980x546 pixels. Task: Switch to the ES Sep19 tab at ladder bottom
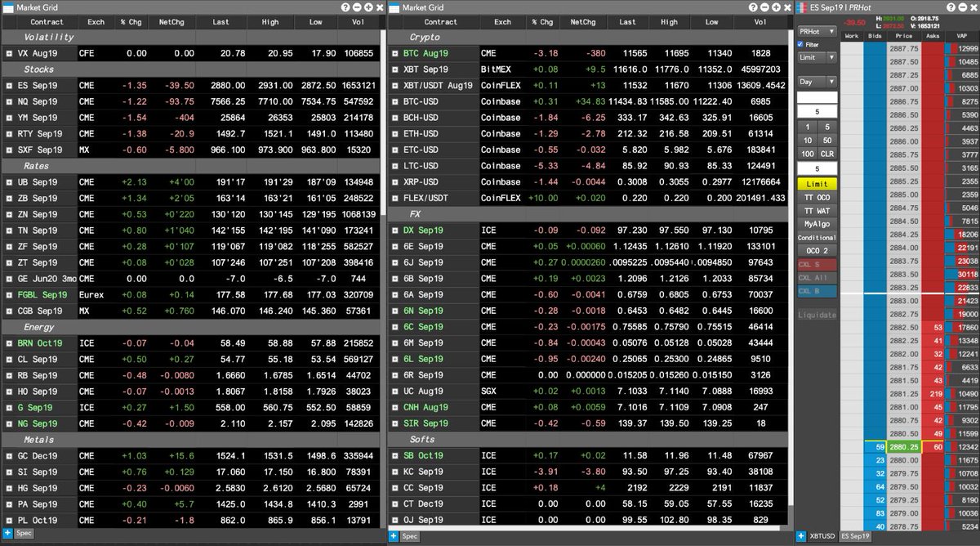854,536
